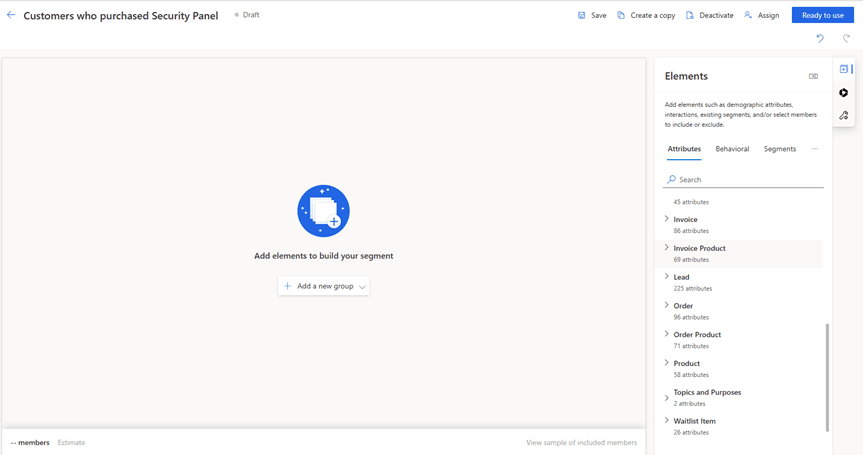Click the Assign person icon

pyautogui.click(x=748, y=15)
